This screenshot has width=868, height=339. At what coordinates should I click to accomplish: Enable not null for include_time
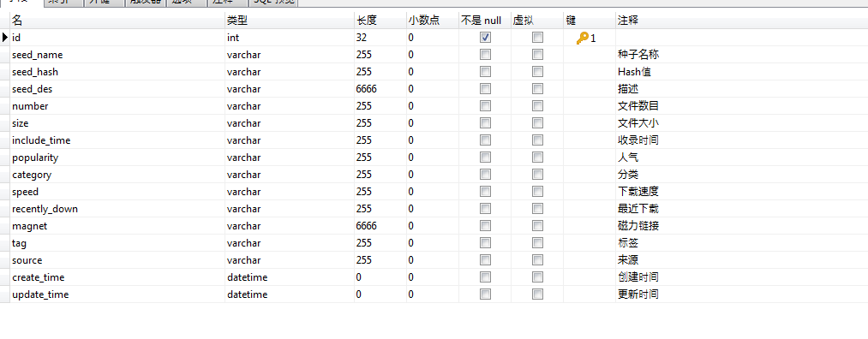[486, 140]
